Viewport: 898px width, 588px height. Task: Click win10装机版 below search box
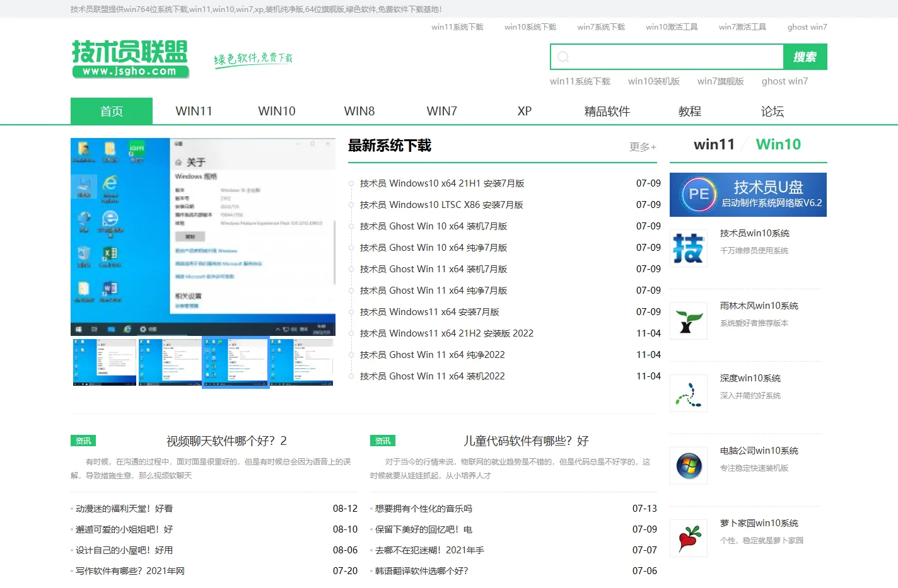click(x=654, y=81)
